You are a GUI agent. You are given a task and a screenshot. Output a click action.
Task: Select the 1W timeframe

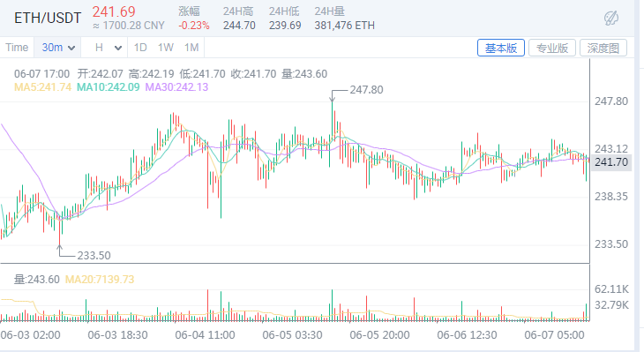(x=166, y=48)
